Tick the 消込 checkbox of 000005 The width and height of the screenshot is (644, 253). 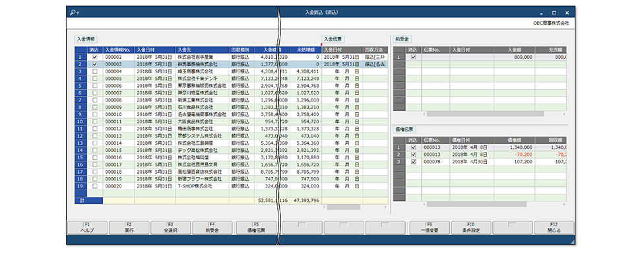pos(95,79)
